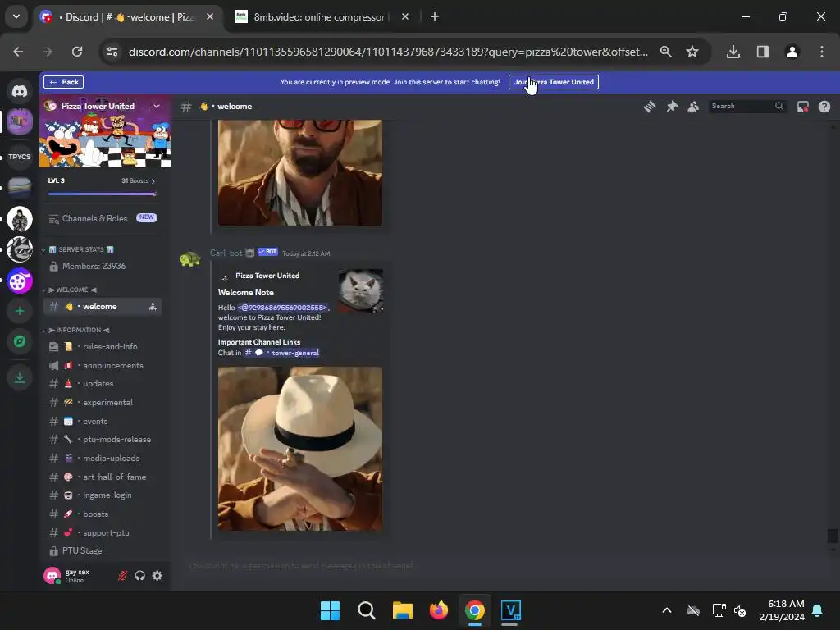Viewport: 840px width, 630px height.
Task: Toggle deafen headphones icon
Action: tap(139, 576)
